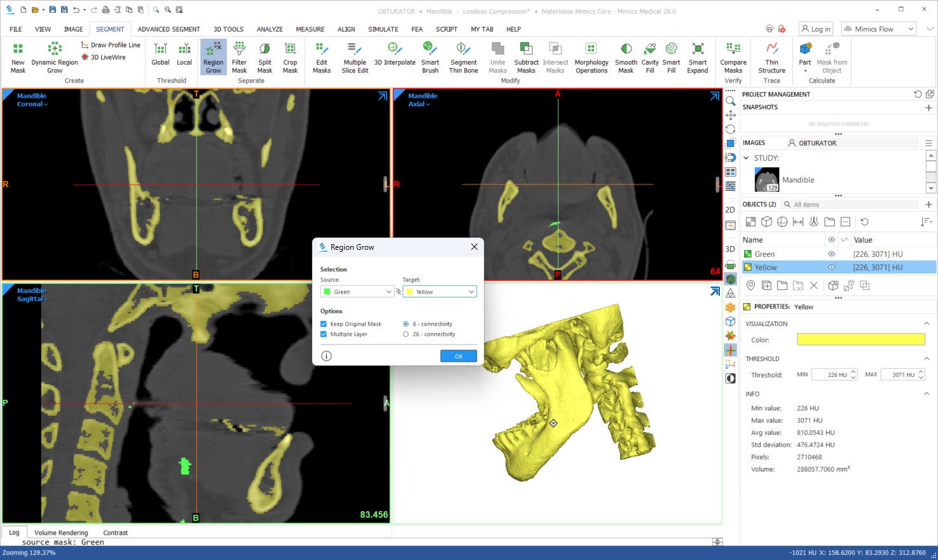This screenshot has height=560, width=938.
Task: Click the New Mask icon
Action: (x=18, y=57)
